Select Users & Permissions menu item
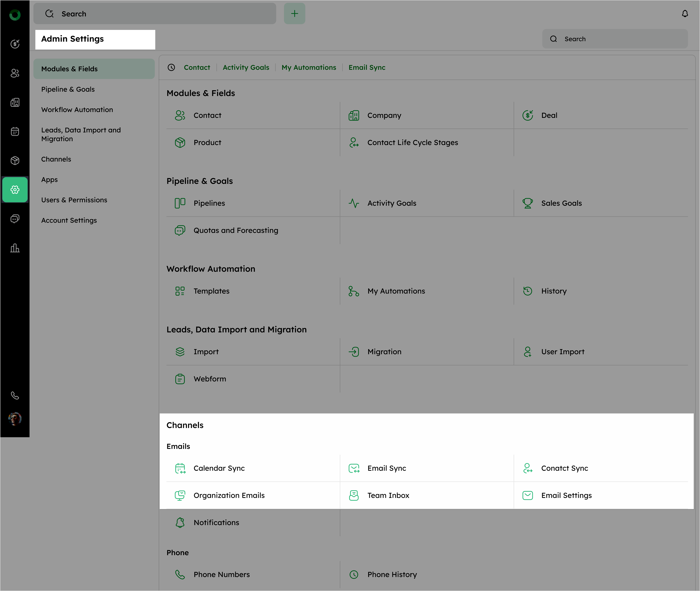 (74, 200)
